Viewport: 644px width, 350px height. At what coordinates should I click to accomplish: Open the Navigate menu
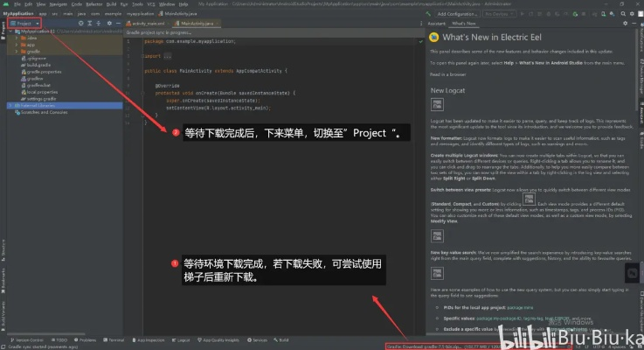click(58, 4)
